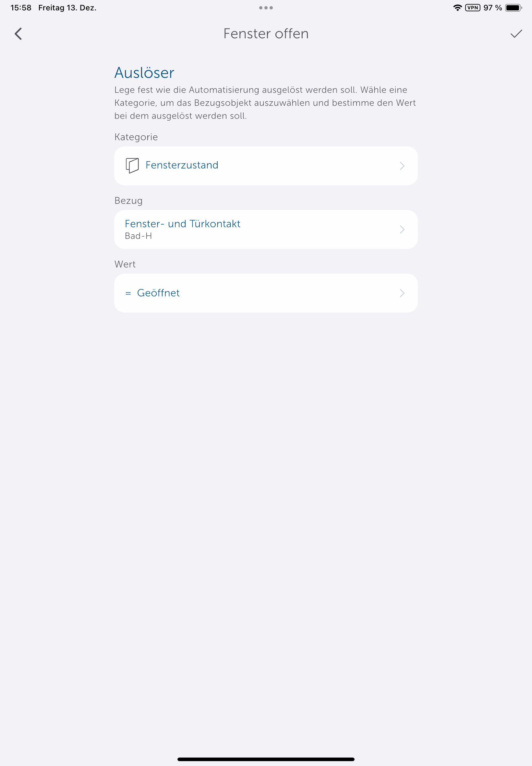This screenshot has width=532, height=766.
Task: Expand the Wert row chevron
Action: 402,293
